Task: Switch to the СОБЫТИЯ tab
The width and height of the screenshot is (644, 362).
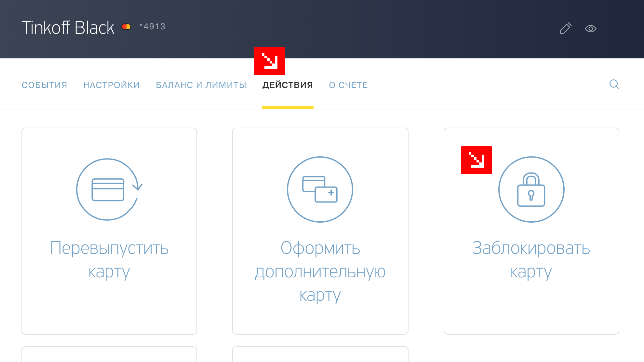Action: [x=45, y=85]
